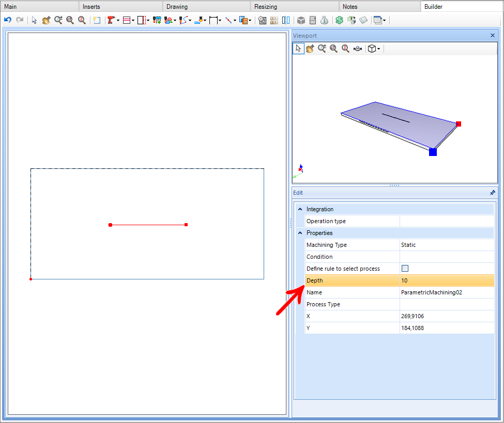Click the zoom in icon in Viewport toolbar
This screenshot has width=504, height=423.
(x=322, y=49)
